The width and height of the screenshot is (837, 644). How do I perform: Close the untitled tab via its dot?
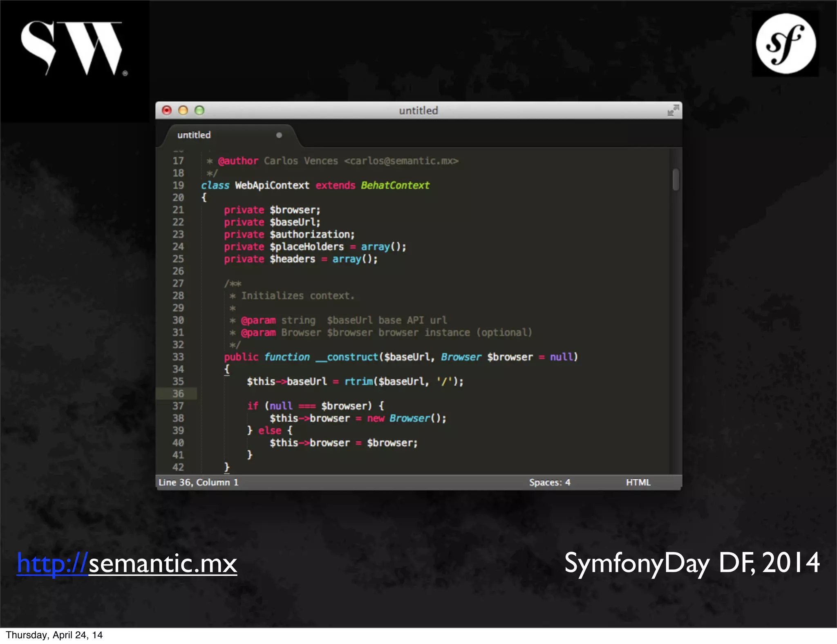(279, 135)
